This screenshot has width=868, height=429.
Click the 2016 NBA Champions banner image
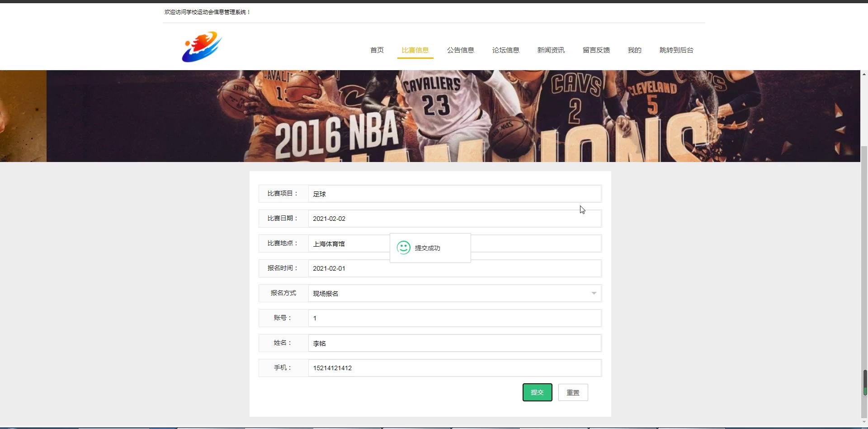(453, 116)
